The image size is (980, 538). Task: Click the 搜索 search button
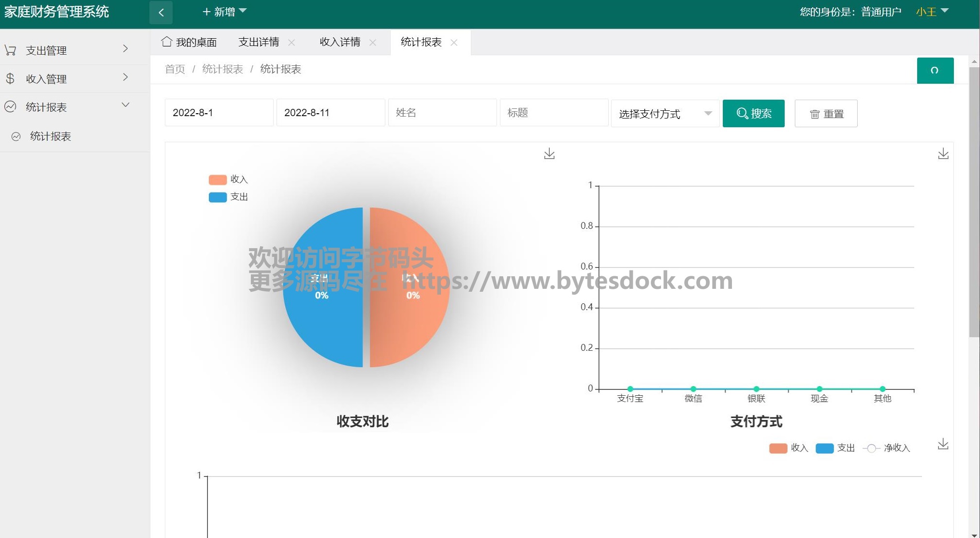pos(753,114)
